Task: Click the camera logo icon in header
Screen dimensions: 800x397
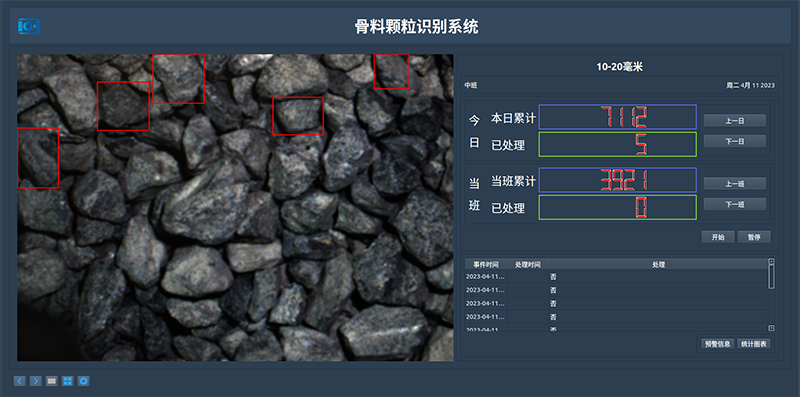Action: point(29,26)
